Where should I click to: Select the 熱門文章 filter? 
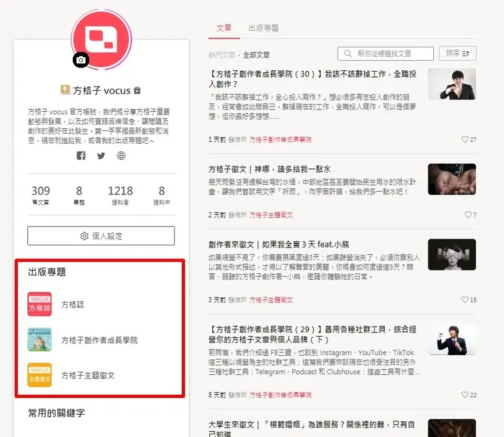click(222, 55)
